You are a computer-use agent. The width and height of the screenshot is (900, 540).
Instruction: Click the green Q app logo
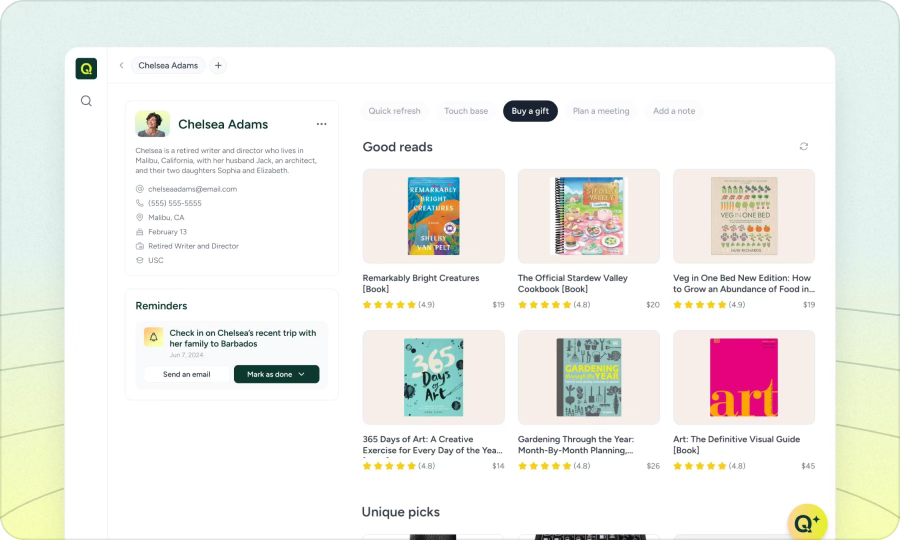[x=86, y=68]
